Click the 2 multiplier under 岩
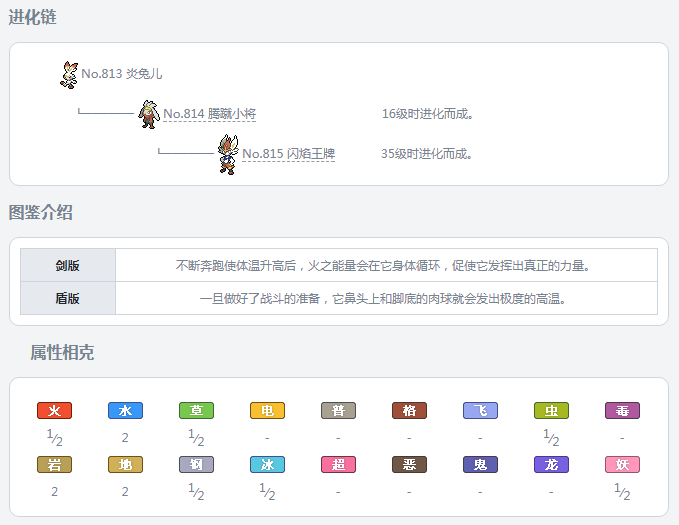679x525 pixels. tap(54, 492)
